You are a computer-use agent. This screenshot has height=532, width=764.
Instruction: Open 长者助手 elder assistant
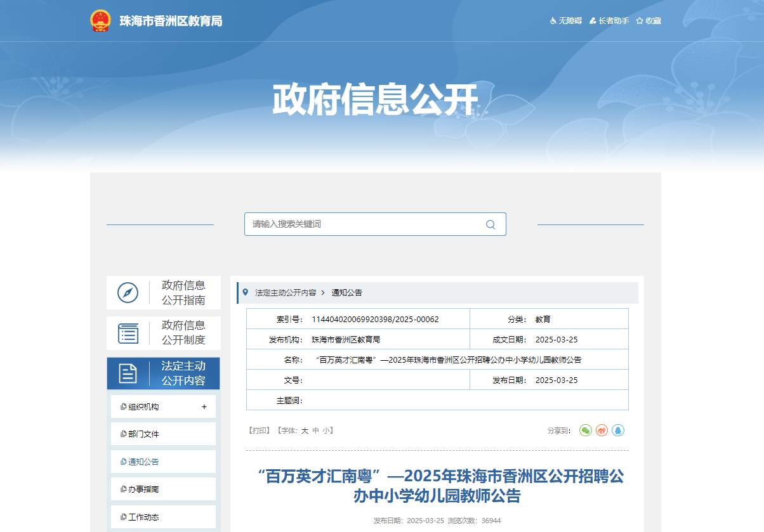click(x=609, y=21)
